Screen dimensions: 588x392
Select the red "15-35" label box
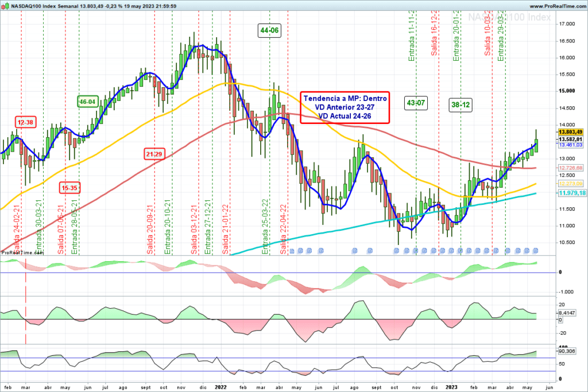69,188
